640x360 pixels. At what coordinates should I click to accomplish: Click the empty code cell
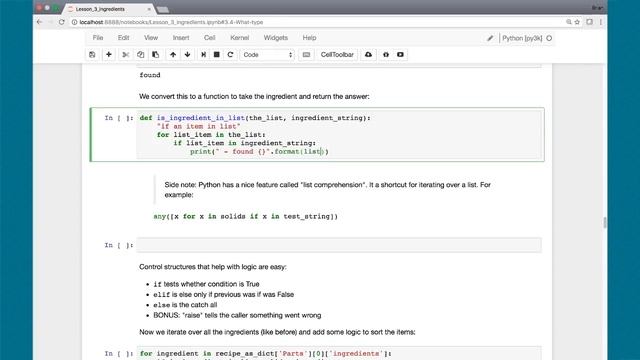[x=339, y=245]
